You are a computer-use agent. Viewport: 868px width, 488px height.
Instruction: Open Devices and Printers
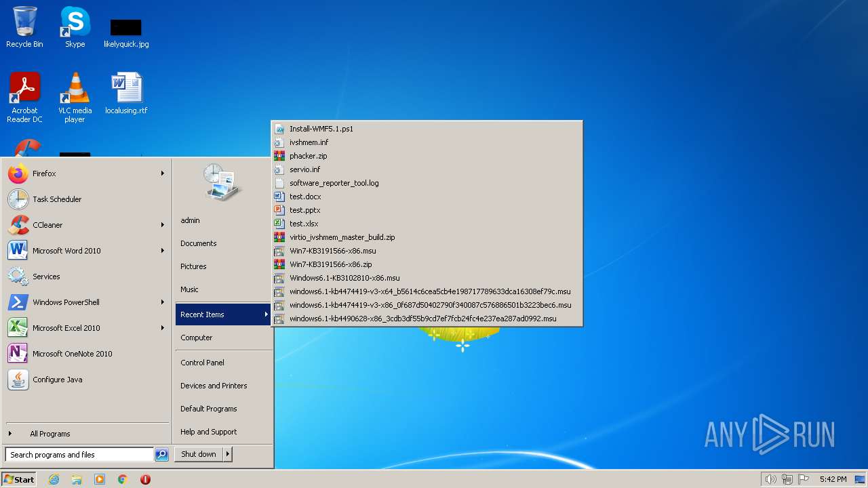[222, 386]
